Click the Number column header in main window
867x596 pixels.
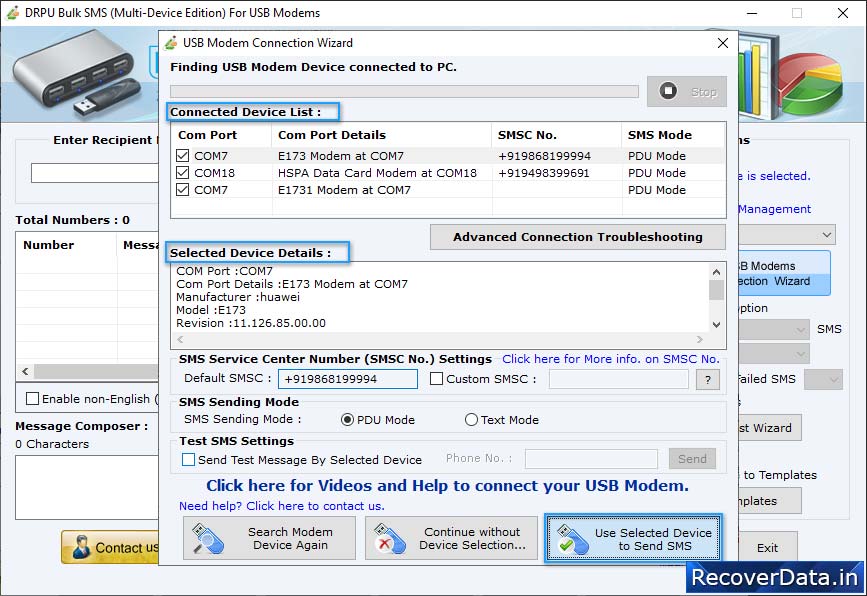[x=66, y=245]
